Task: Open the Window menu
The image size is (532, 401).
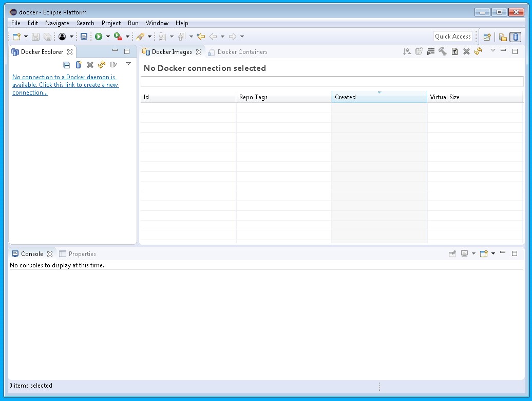Action: [x=157, y=23]
